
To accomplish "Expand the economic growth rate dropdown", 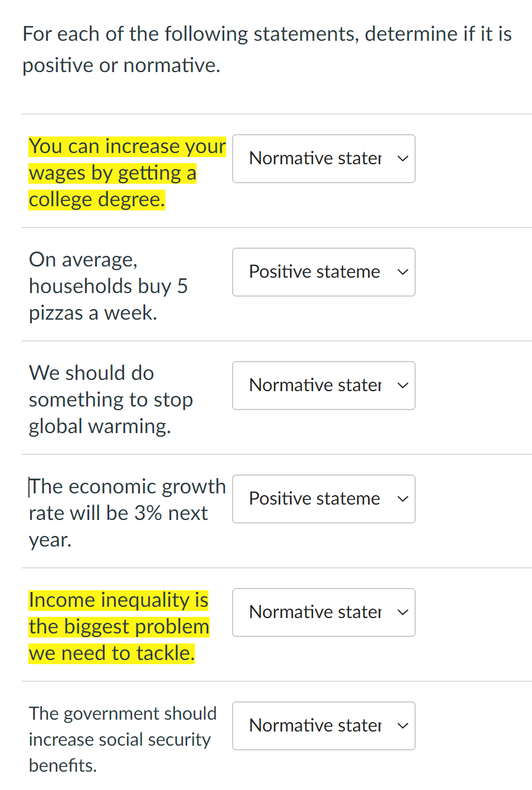I will (324, 499).
